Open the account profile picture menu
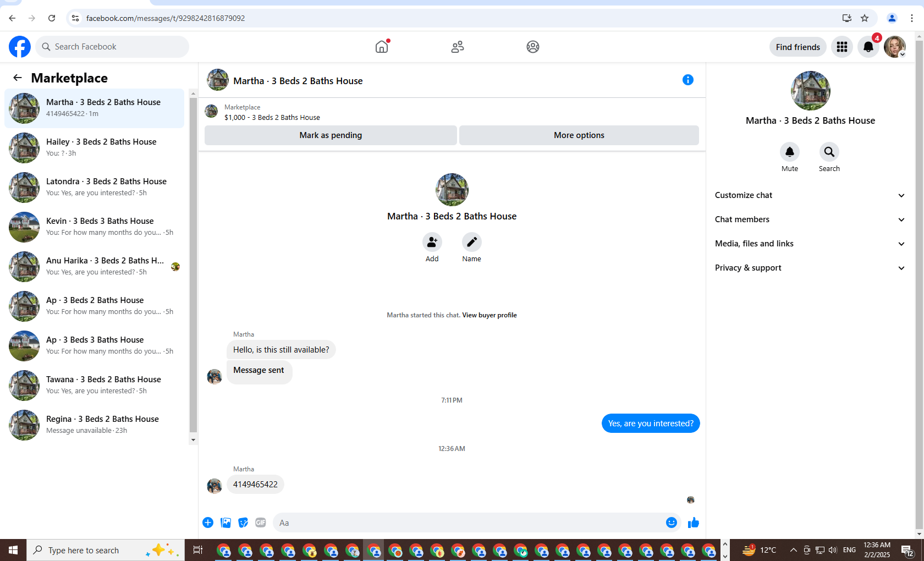The height and width of the screenshot is (561, 924). tap(895, 47)
